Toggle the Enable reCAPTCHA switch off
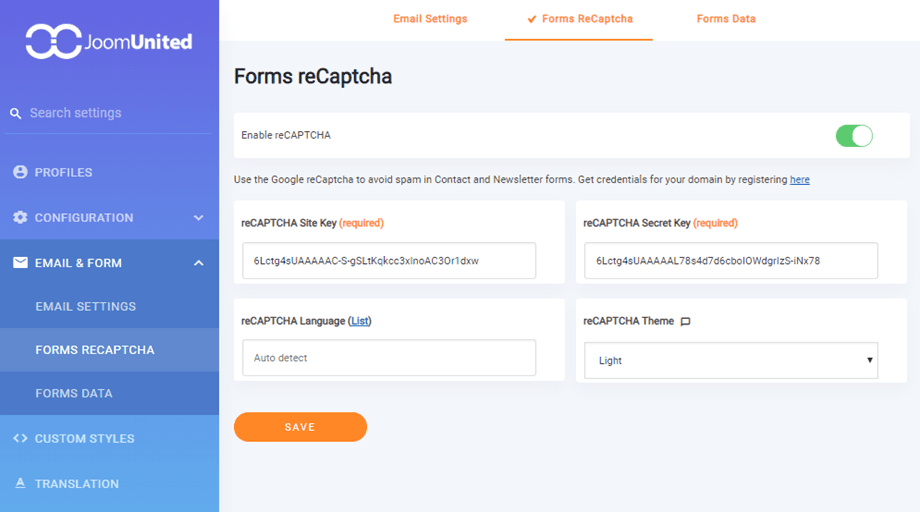The width and height of the screenshot is (920, 512). 854,135
